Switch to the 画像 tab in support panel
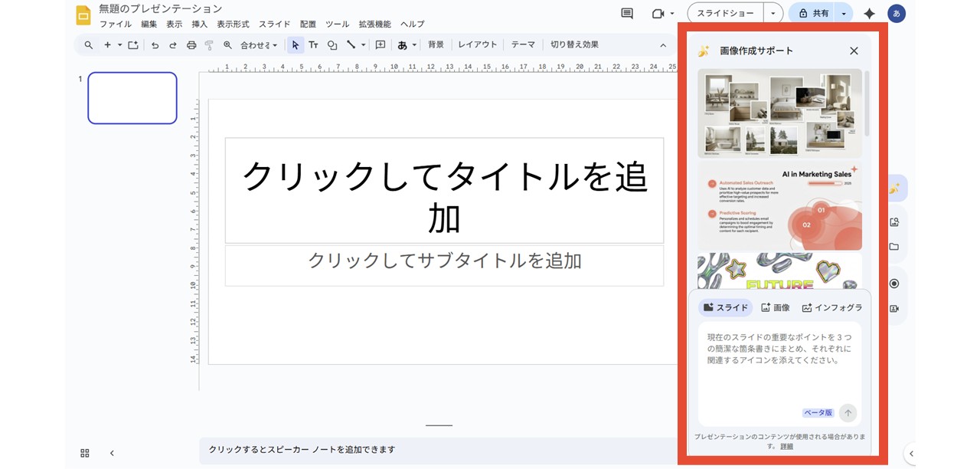Image resolution: width=980 pixels, height=469 pixels. click(x=776, y=307)
